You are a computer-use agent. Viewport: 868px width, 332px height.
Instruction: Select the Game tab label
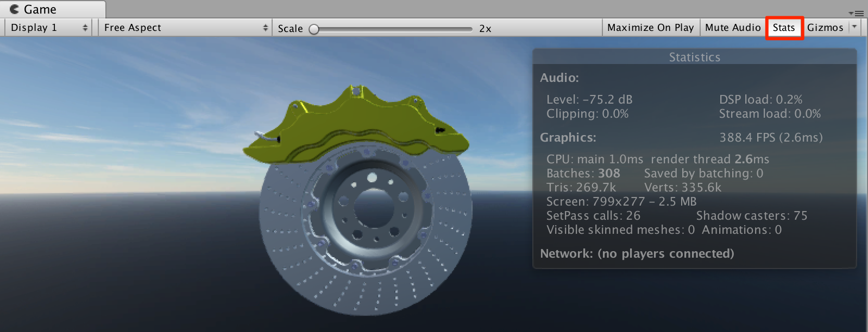click(40, 9)
